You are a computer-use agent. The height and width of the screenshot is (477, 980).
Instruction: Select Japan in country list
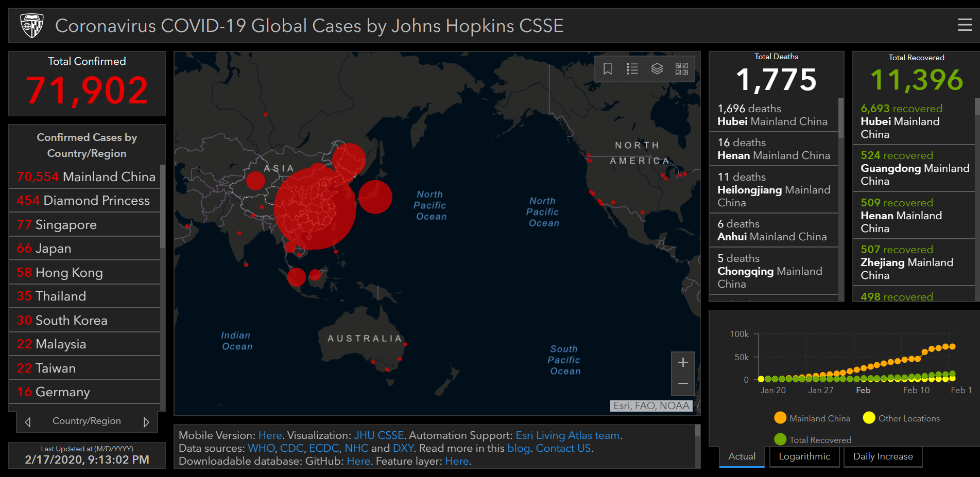click(x=85, y=248)
